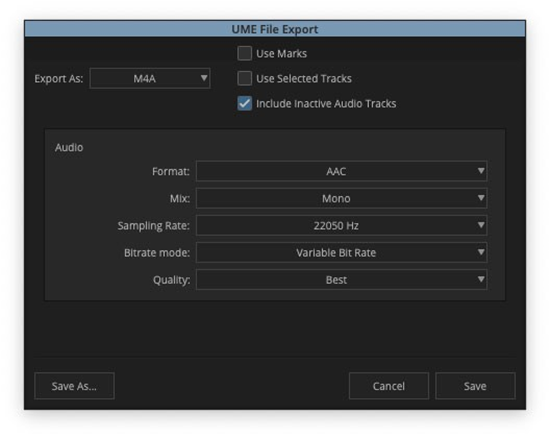This screenshot has width=550, height=438.
Task: Tick the Use Selected Tracks checkbox
Action: tap(244, 78)
